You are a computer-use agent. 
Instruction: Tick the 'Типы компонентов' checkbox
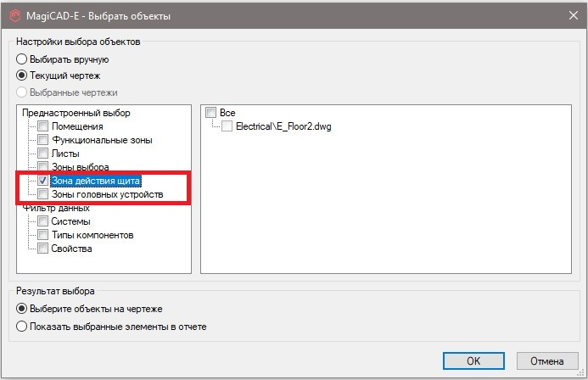coord(43,235)
